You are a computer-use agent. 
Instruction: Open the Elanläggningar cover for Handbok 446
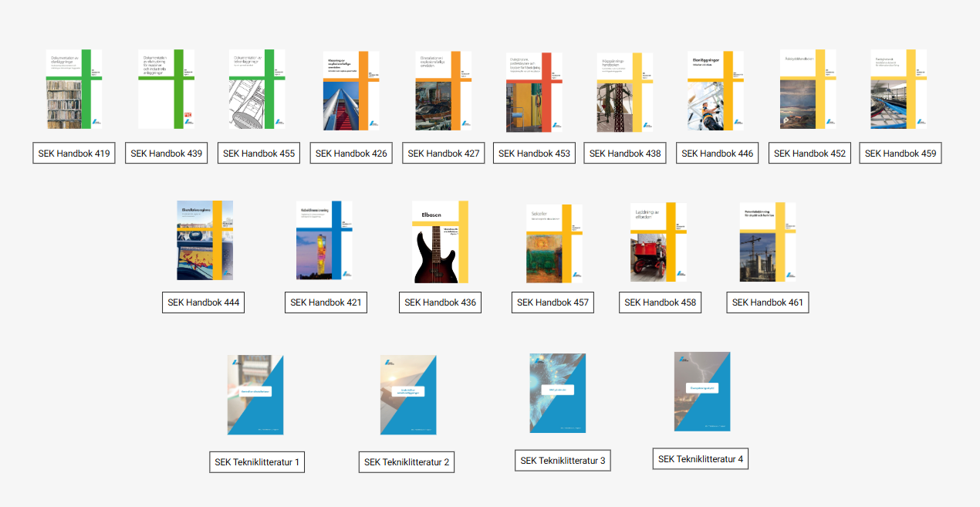coord(715,91)
